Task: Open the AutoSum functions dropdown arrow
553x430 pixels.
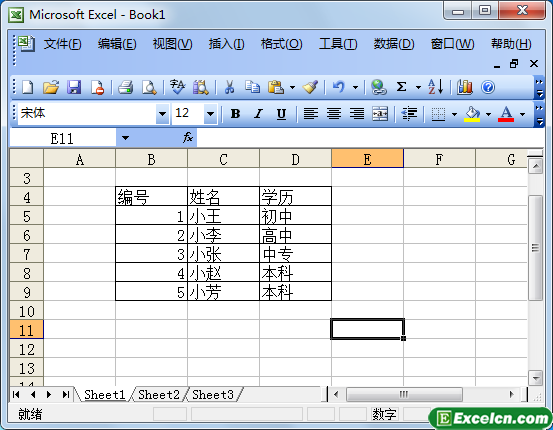Action: coord(418,87)
